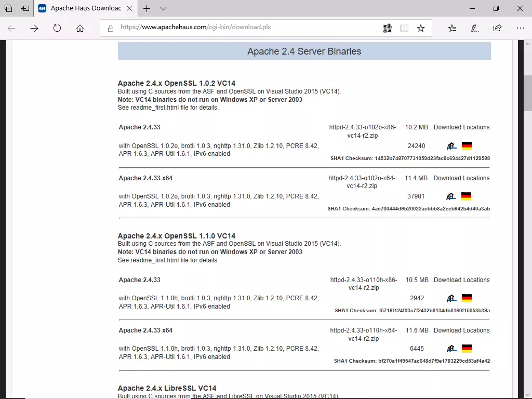This screenshot has height=399, width=532.
Task: Click the 11.6 MB file size
Action: [x=417, y=330]
